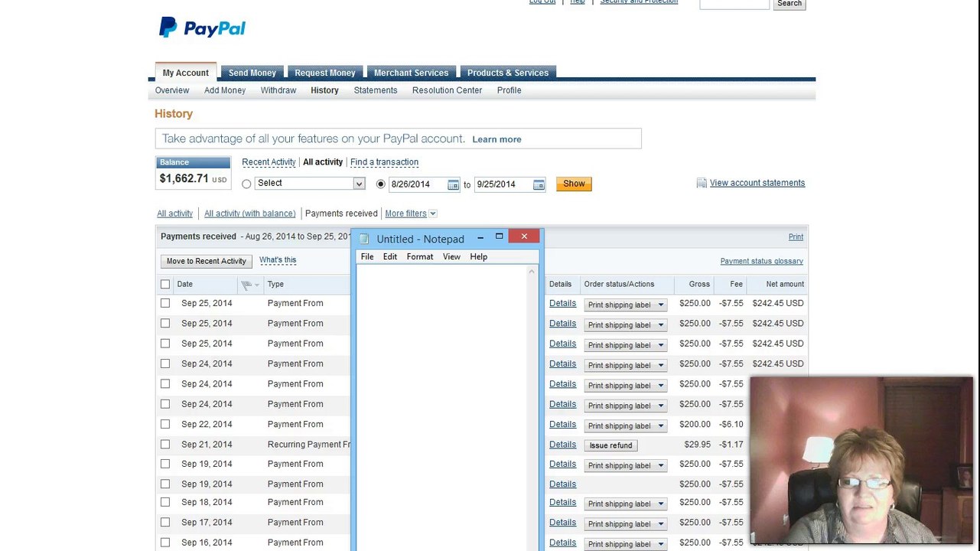The height and width of the screenshot is (551, 980).
Task: Open the flag column sort arrow
Action: click(257, 285)
